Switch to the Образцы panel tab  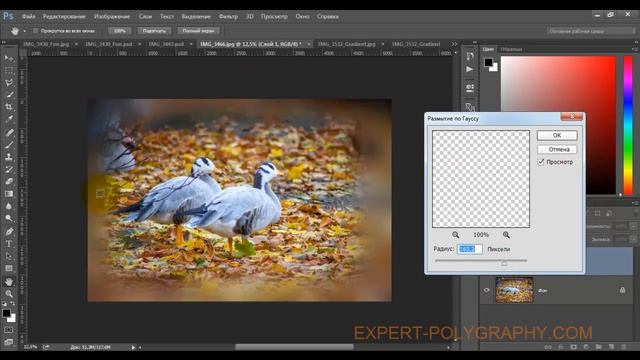[x=511, y=49]
